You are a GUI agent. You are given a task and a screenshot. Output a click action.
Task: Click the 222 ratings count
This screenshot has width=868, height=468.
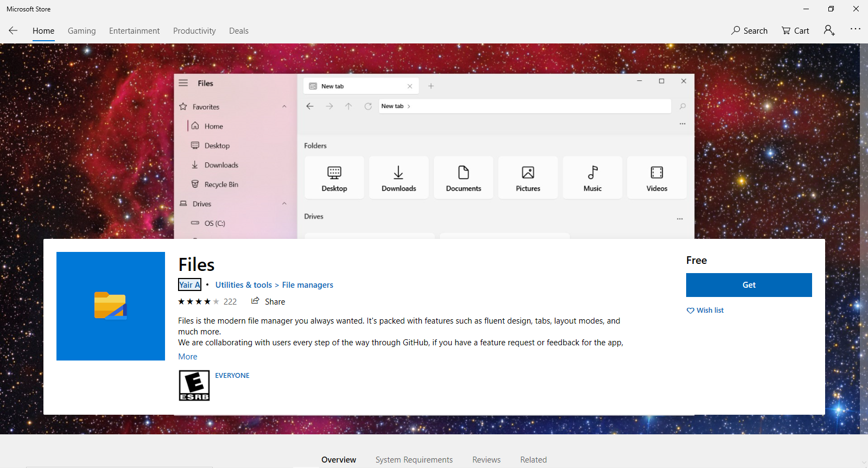coord(230,302)
